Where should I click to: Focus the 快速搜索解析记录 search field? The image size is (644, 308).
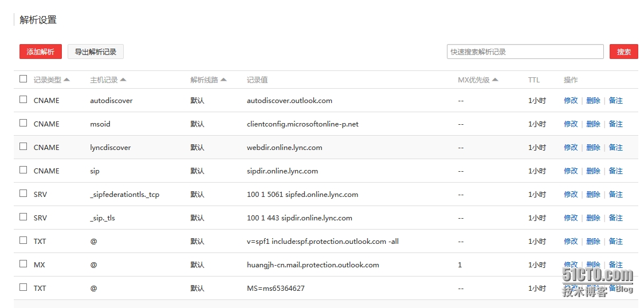coord(525,52)
